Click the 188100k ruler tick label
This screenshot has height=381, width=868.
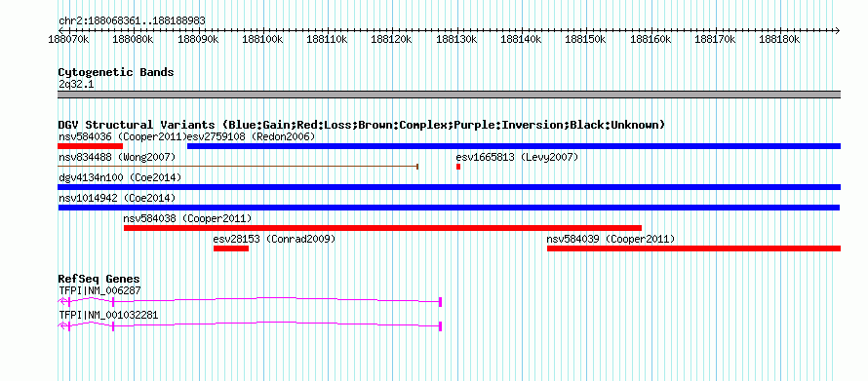tap(263, 39)
